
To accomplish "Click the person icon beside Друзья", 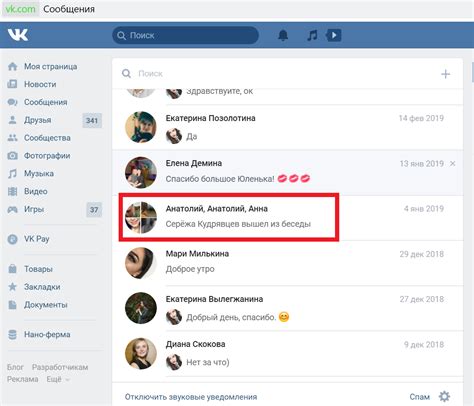I will click(x=12, y=120).
